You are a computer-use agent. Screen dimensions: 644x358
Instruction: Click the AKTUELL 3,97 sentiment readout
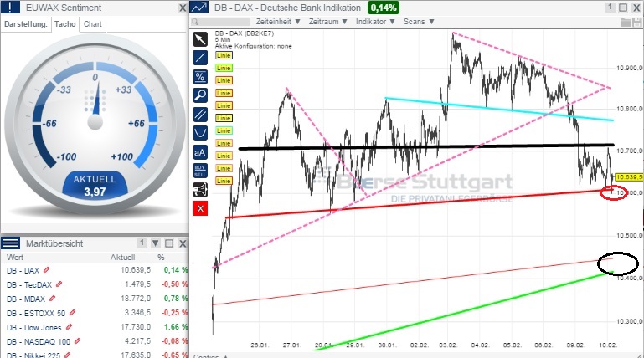95,186
